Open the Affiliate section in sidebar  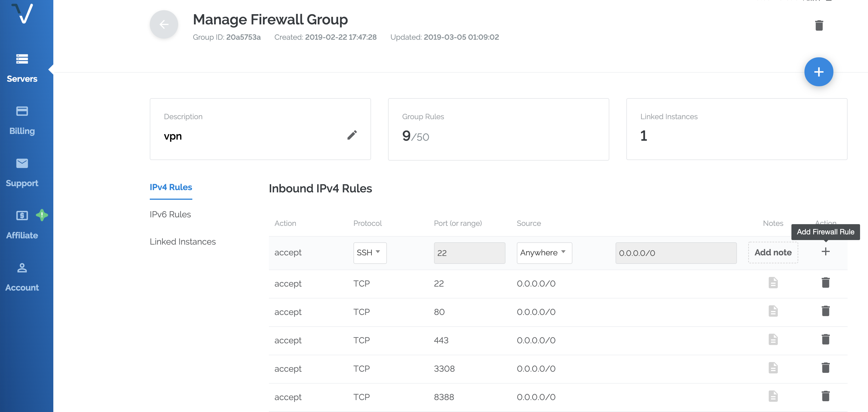click(x=22, y=225)
